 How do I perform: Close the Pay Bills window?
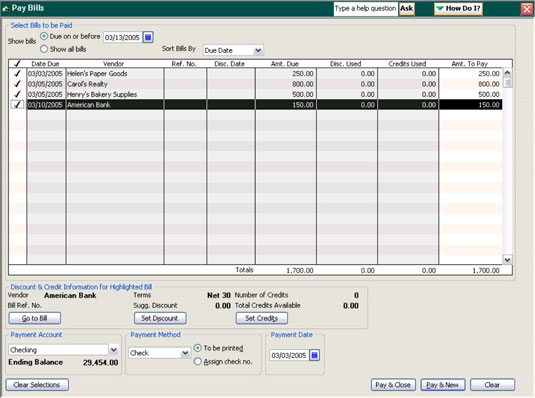click(x=526, y=9)
